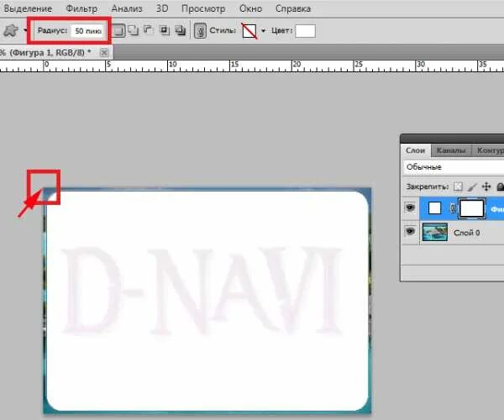Open the custom shape tool preset icon
Image resolution: width=504 pixels, height=420 pixels.
tap(11, 31)
